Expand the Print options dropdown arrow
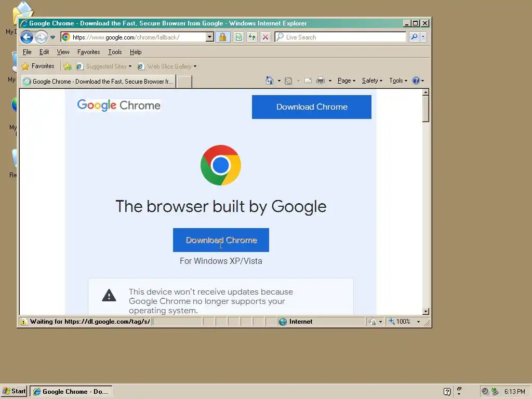 (330, 81)
